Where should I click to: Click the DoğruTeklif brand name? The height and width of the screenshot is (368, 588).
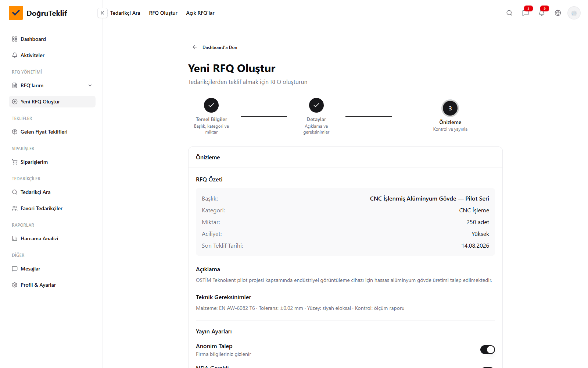(47, 13)
